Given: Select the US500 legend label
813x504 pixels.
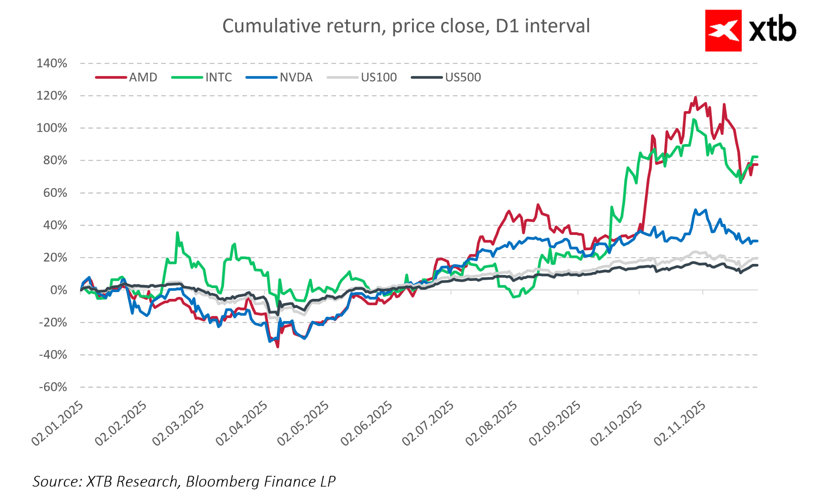Looking at the screenshot, I should 463,77.
